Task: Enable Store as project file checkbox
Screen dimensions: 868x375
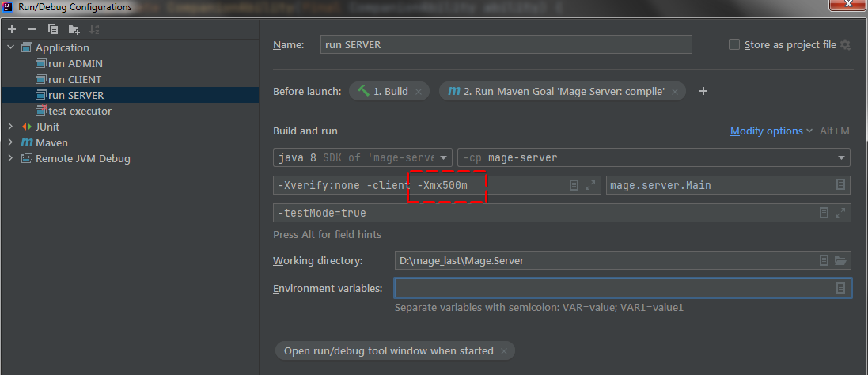Action: tap(734, 45)
